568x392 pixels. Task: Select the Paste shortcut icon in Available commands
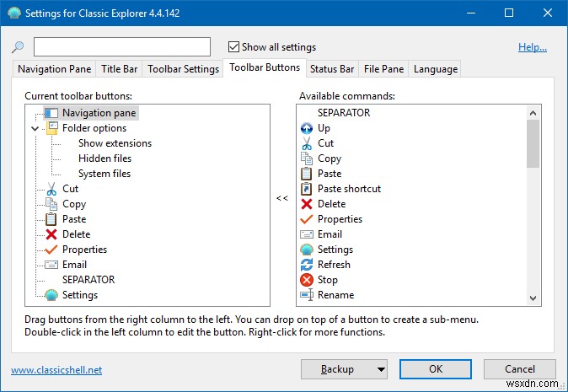coord(307,189)
